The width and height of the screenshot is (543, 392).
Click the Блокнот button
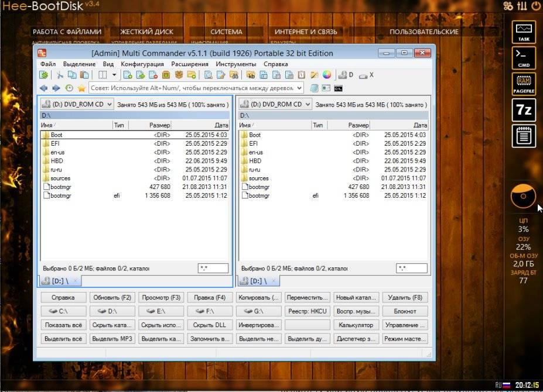coord(405,311)
